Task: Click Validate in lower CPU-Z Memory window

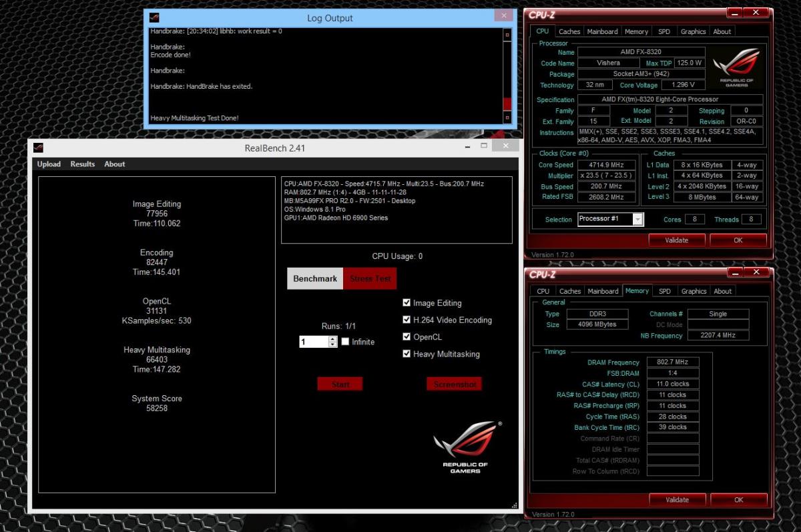Action: pyautogui.click(x=678, y=499)
